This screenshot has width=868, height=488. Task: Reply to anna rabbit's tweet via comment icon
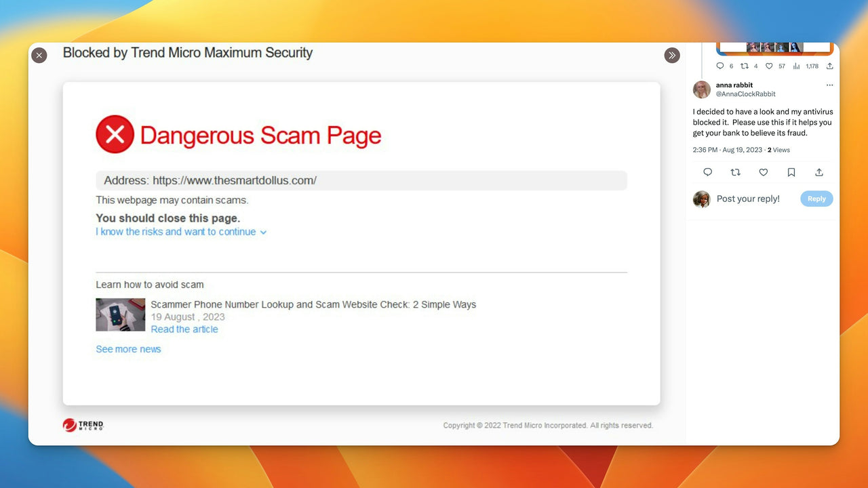click(707, 172)
